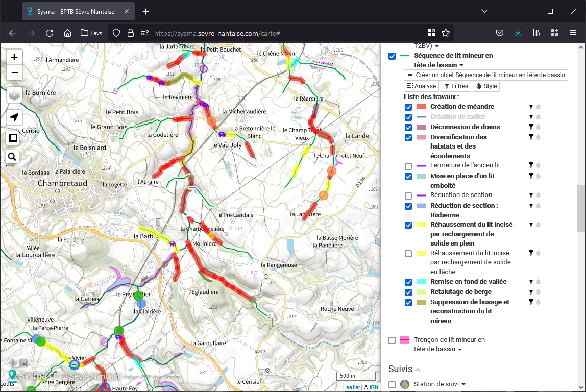Uncheck the Déconnexion de drains checkbox
Viewport: 586px width, 392px height.
point(408,127)
